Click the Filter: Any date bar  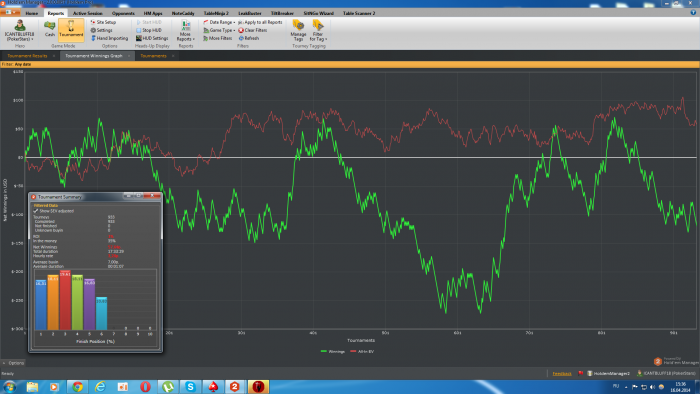(350, 64)
